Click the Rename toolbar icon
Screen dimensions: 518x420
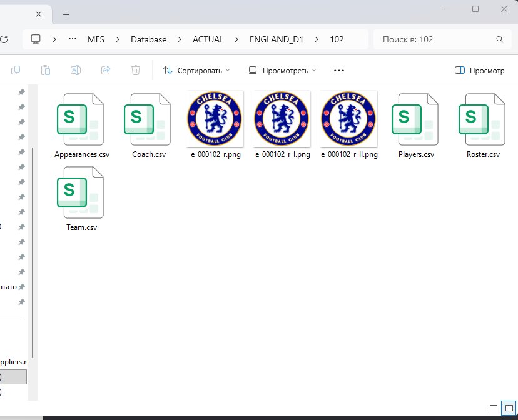tap(76, 70)
